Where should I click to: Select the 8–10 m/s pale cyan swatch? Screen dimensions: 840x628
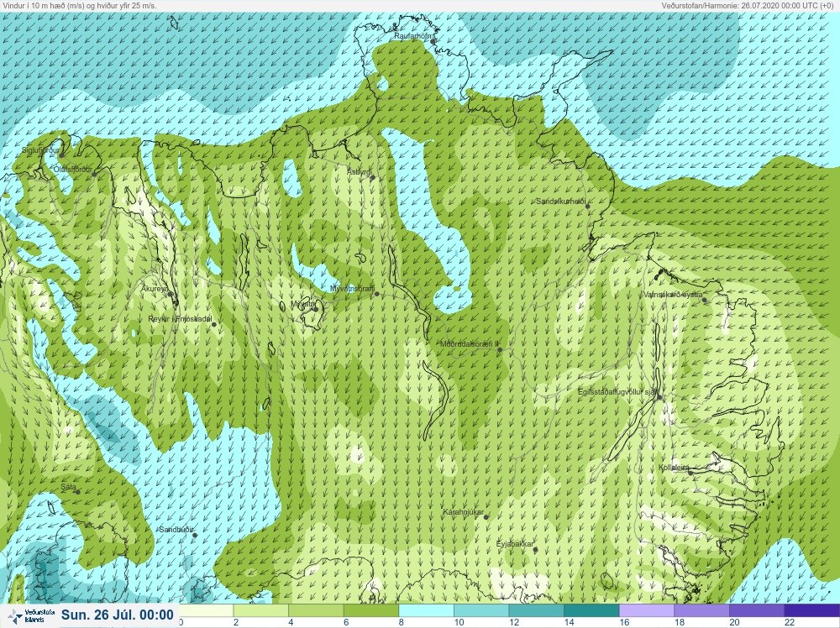pos(427,611)
